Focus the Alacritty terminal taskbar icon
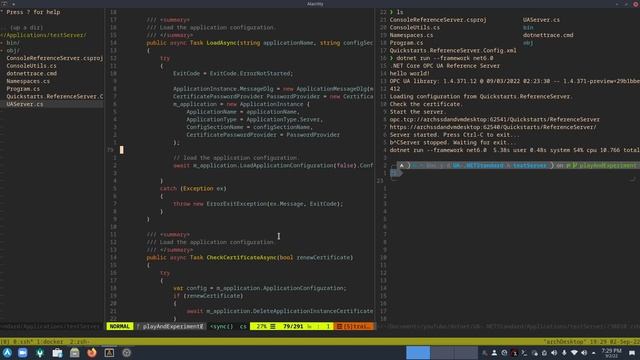640x360 pixels. [109, 353]
